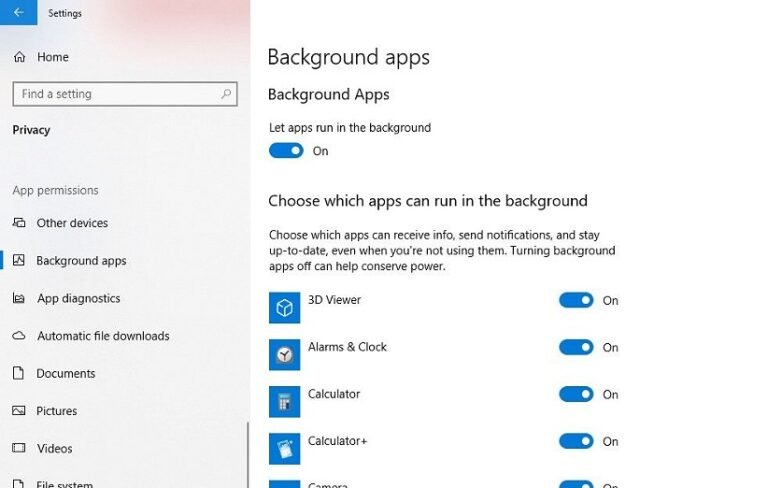Disable Calculator+ background toggle

576,441
